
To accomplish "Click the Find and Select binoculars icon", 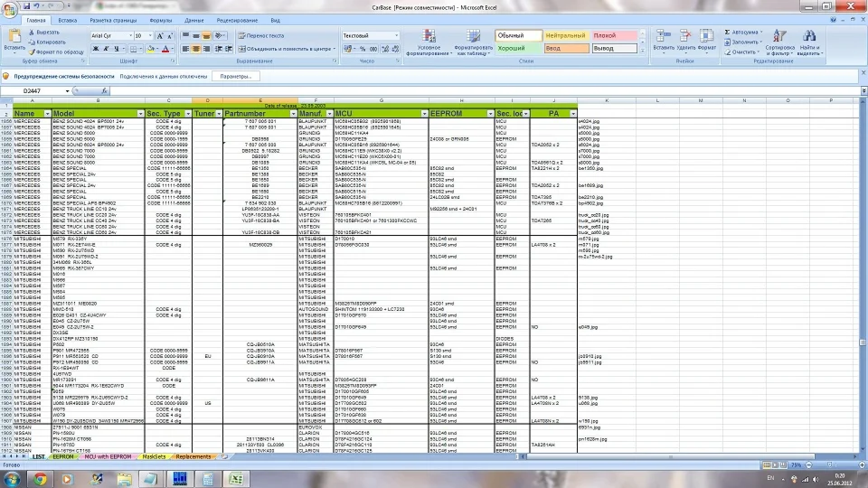I will (808, 36).
